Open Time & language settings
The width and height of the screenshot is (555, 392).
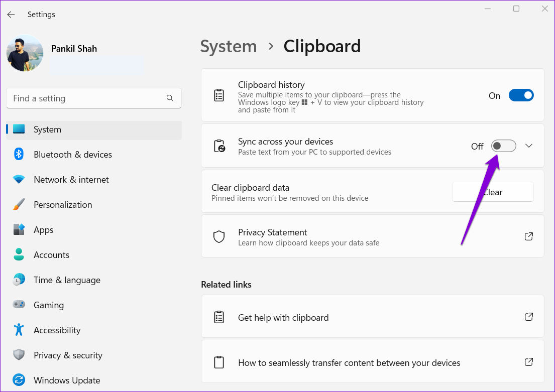(94, 280)
